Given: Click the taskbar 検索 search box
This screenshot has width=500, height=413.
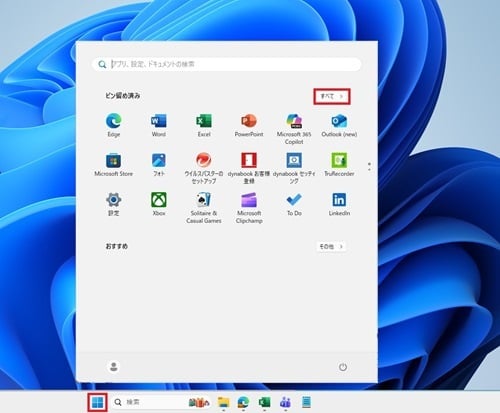Looking at the screenshot, I should 161,402.
